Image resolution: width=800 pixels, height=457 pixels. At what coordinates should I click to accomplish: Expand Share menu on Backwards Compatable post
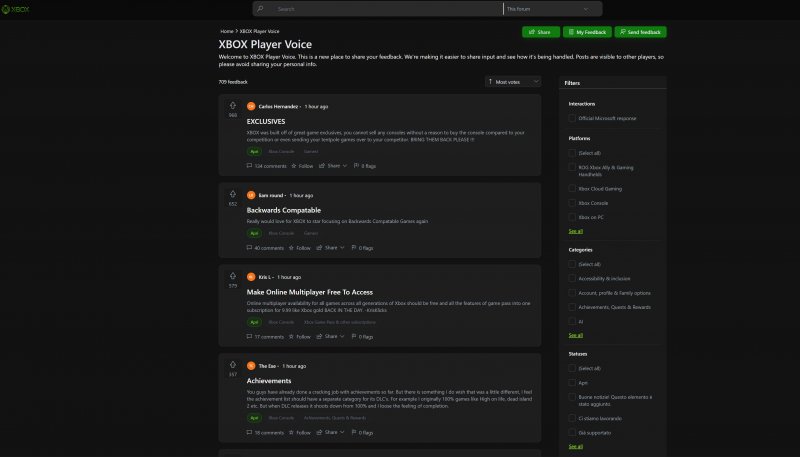pos(330,248)
